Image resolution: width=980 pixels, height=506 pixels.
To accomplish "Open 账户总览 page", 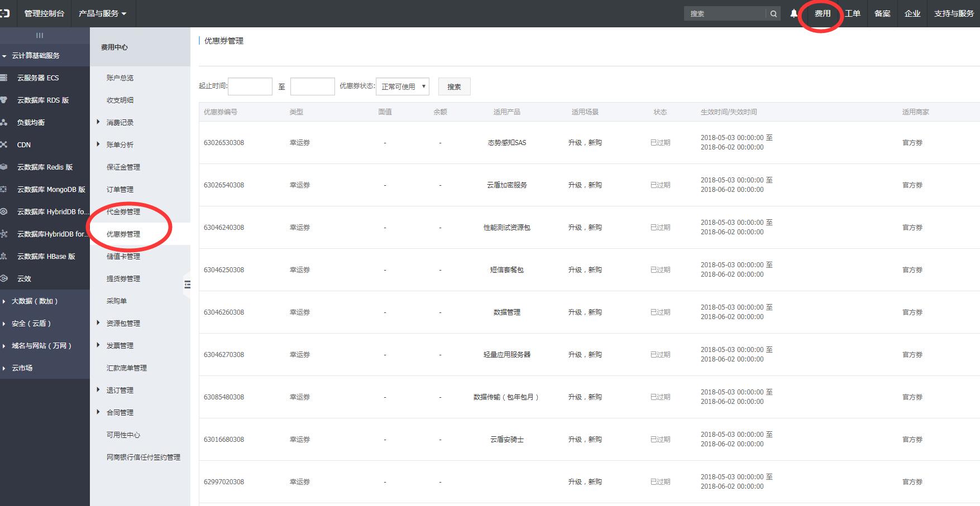I will pos(120,78).
